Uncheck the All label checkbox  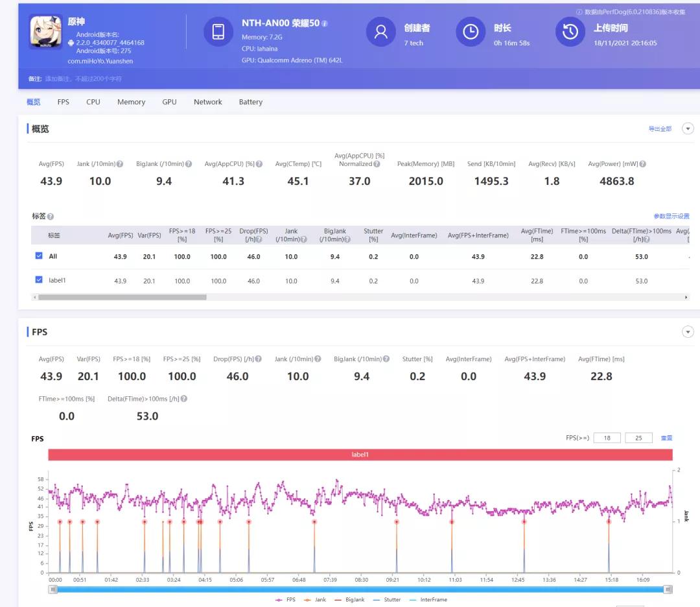(x=39, y=256)
